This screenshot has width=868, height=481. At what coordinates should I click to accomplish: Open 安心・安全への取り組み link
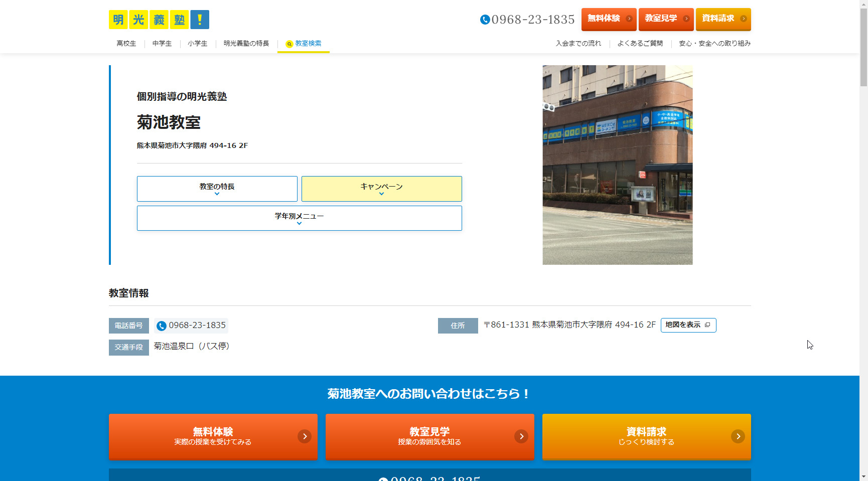[x=715, y=44]
